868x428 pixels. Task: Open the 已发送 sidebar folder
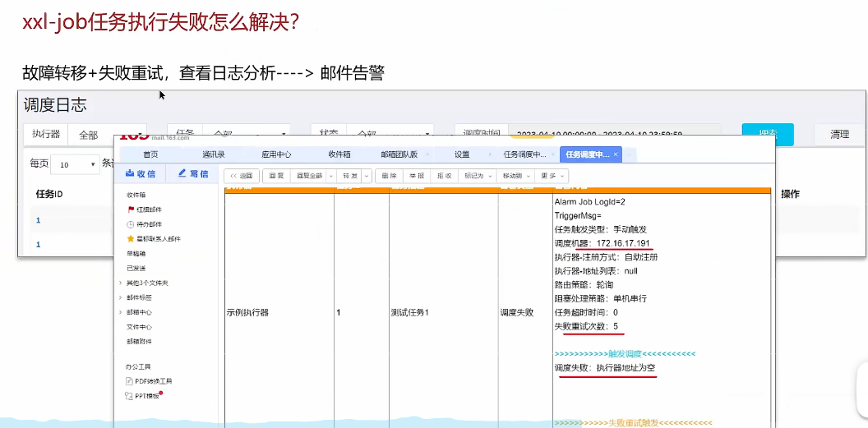tap(136, 268)
